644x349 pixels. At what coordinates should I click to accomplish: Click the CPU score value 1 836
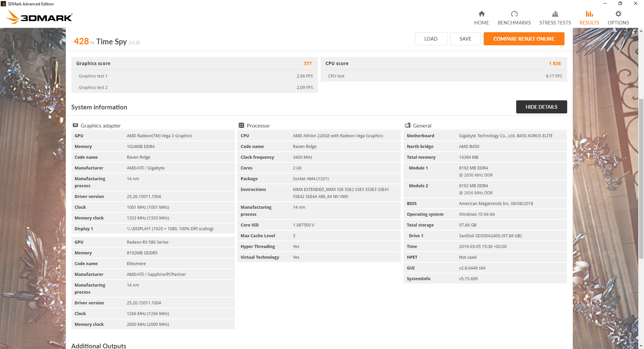555,63
